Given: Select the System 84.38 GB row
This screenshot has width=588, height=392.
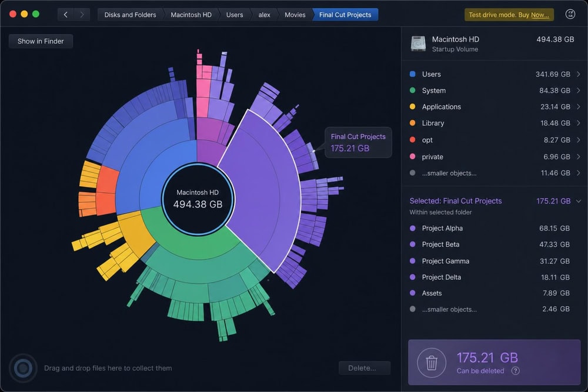Looking at the screenshot, I should click(495, 91).
